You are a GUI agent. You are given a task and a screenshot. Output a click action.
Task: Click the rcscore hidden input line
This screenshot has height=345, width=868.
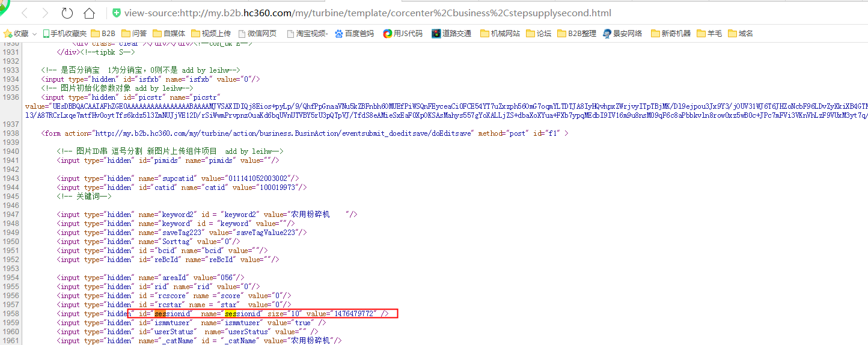point(174,296)
